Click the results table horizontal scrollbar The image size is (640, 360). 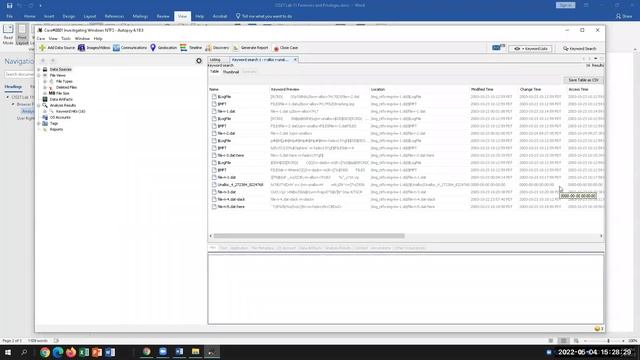(x=309, y=236)
